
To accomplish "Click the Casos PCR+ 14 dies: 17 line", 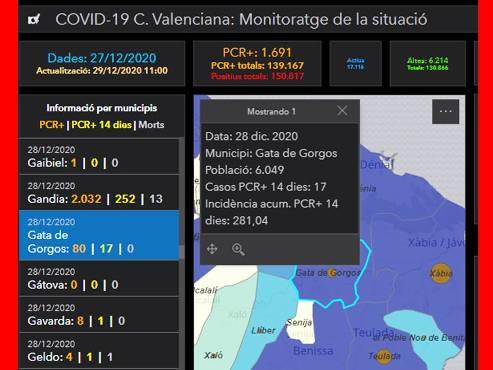I will click(x=266, y=187).
